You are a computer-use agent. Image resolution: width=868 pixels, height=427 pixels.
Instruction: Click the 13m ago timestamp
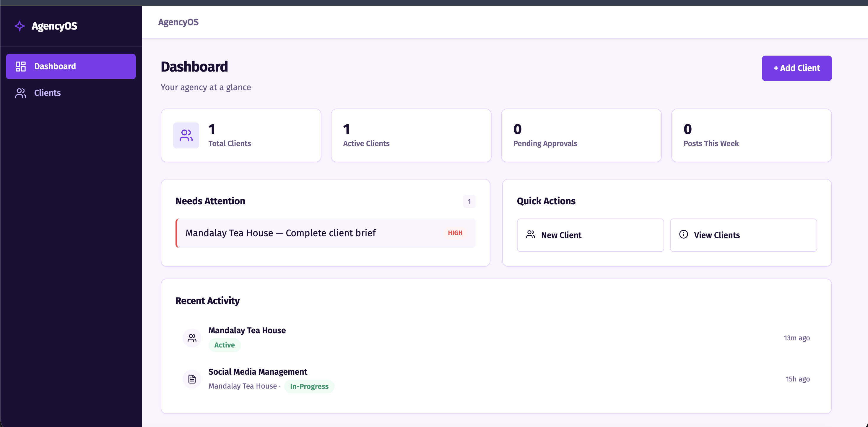click(797, 338)
